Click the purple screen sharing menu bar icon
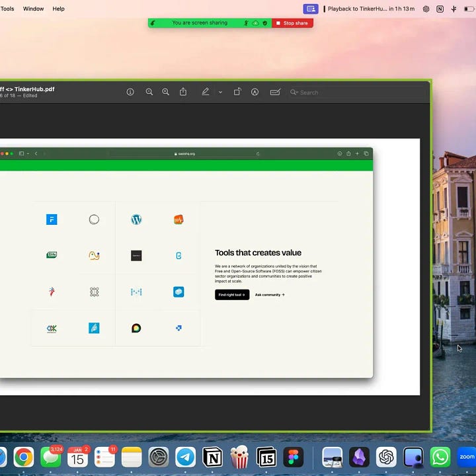The image size is (476, 476). (311, 9)
